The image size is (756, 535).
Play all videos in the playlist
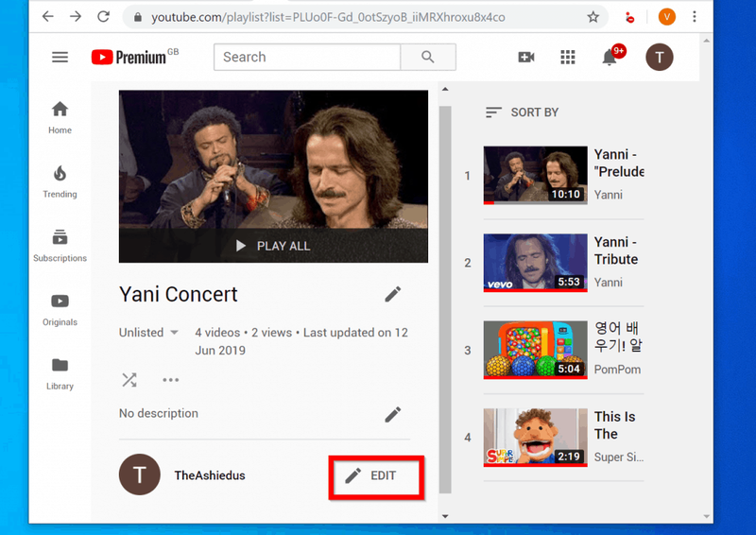pyautogui.click(x=273, y=246)
